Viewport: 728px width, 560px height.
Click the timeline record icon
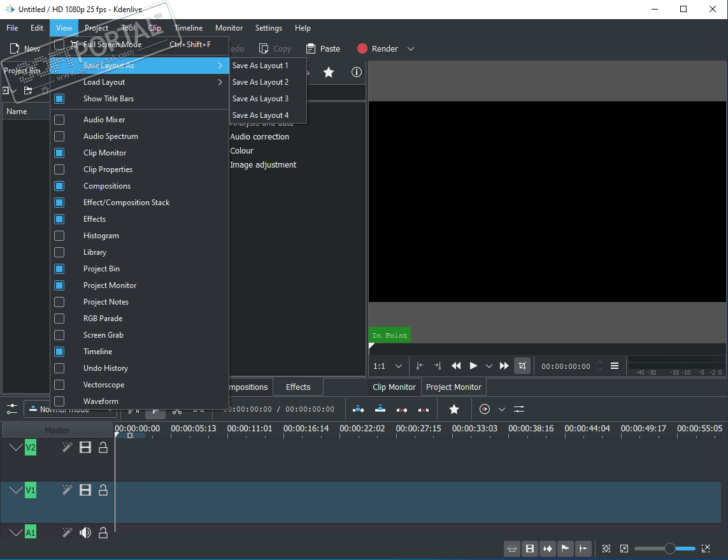coord(485,409)
